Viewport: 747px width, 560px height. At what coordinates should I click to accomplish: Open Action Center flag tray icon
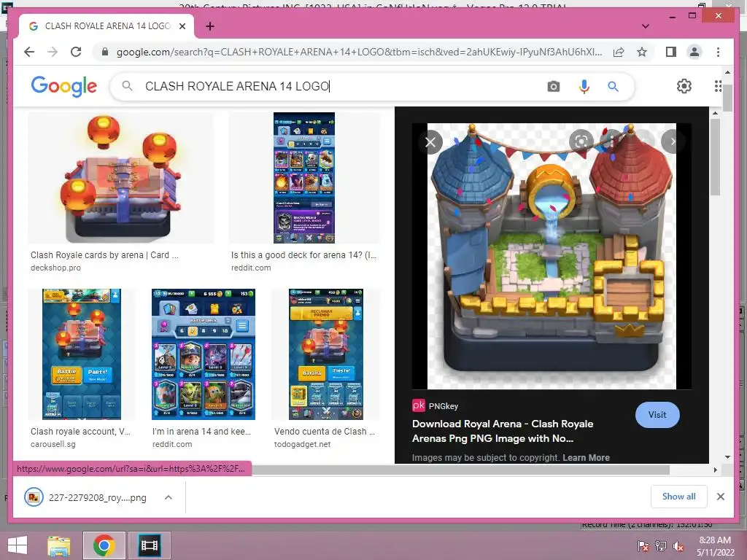(643, 546)
